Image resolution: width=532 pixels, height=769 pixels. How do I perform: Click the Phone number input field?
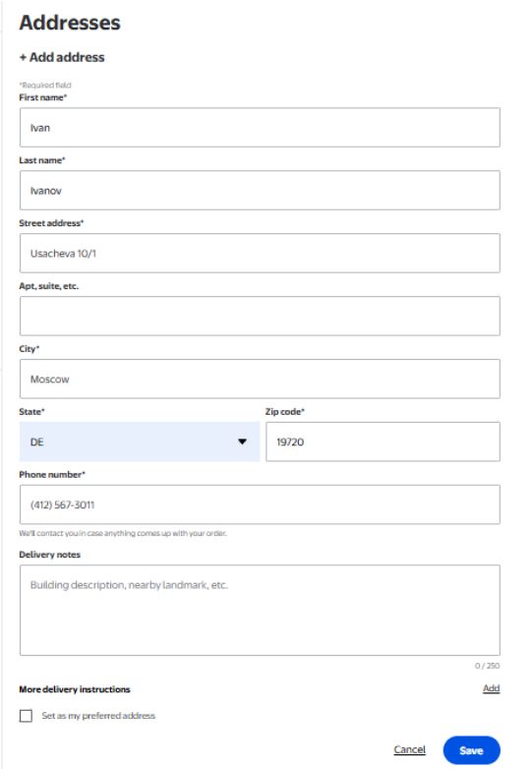[x=260, y=504]
